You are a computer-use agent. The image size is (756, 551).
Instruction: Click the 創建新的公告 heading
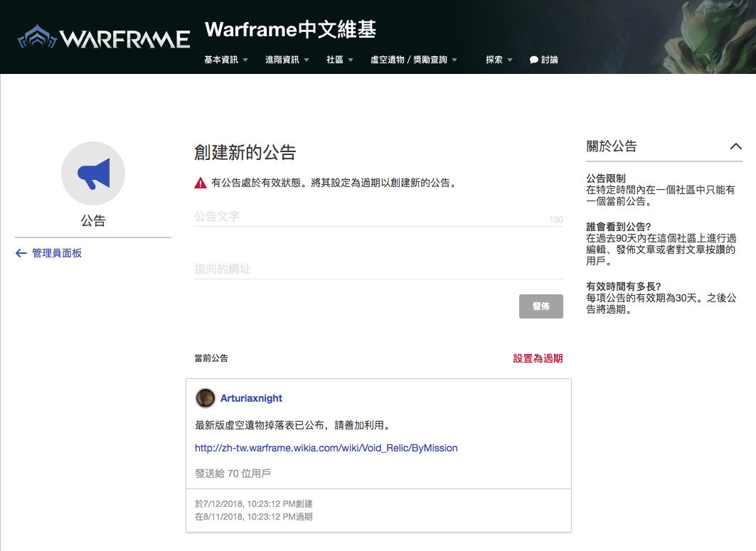(x=245, y=152)
